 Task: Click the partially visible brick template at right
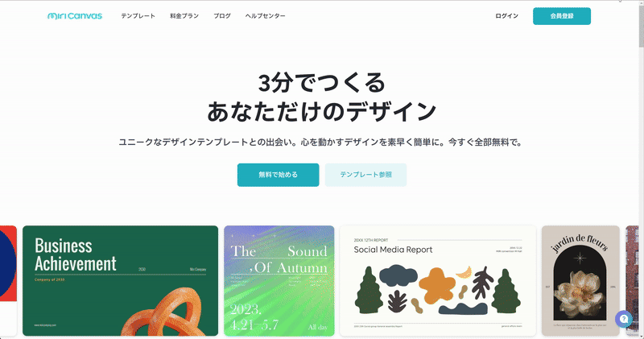pos(632,281)
